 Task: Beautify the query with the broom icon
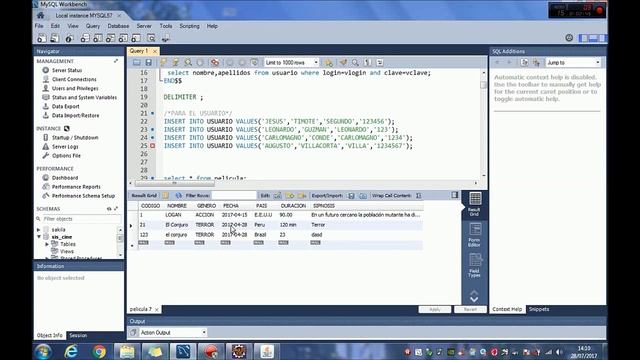(343, 62)
